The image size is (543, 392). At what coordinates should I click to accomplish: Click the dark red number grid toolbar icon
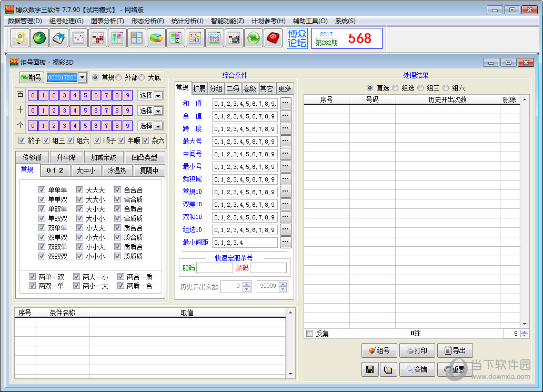click(x=98, y=38)
